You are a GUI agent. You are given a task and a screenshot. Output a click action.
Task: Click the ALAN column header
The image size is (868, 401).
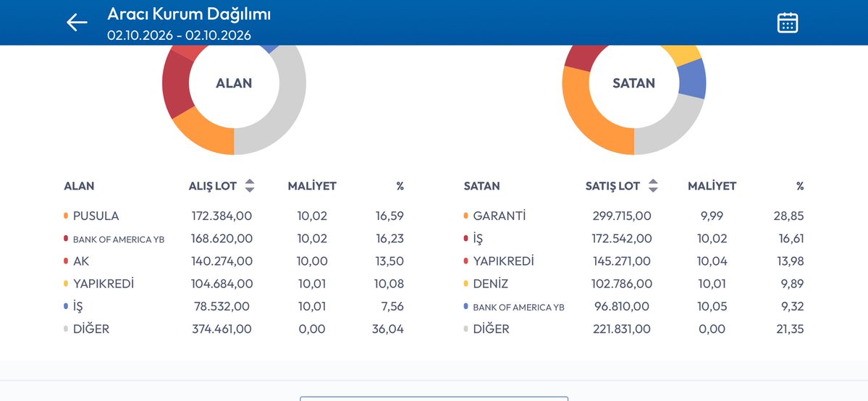(x=79, y=186)
